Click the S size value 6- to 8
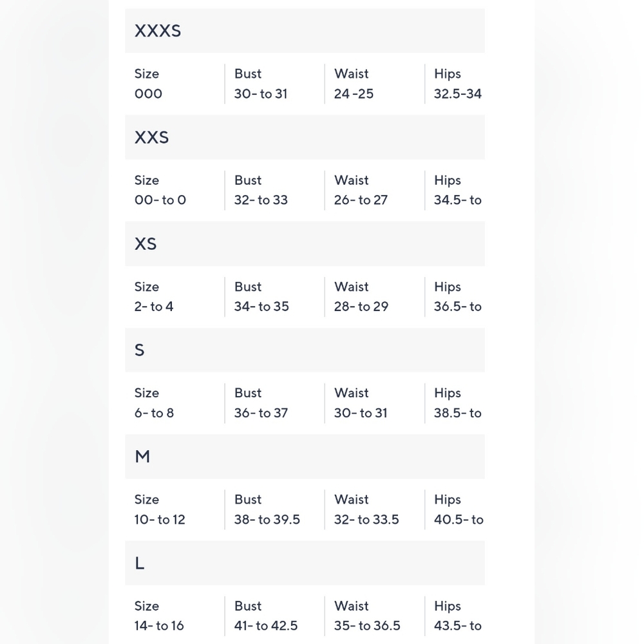 [154, 413]
